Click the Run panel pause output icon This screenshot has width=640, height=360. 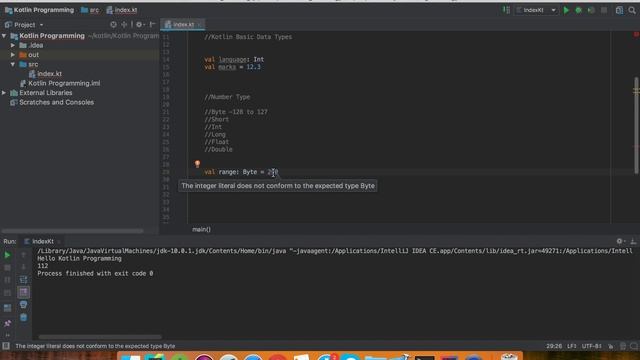pyautogui.click(x=7, y=280)
